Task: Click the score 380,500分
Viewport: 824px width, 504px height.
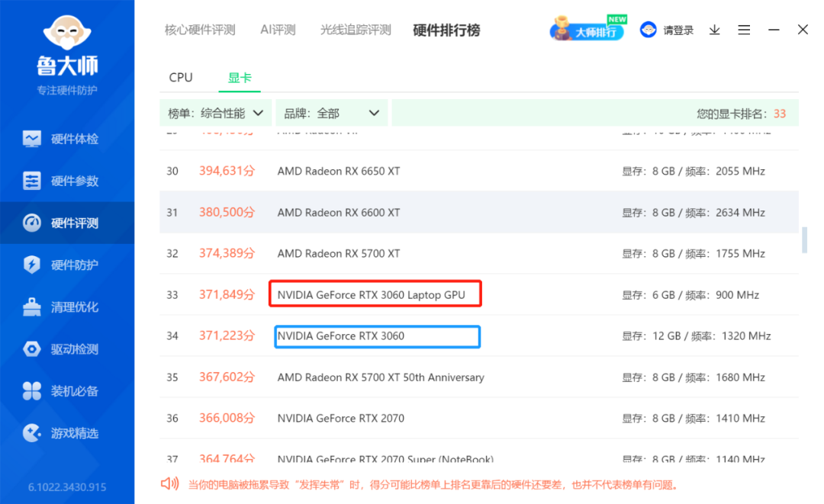Action: [227, 212]
